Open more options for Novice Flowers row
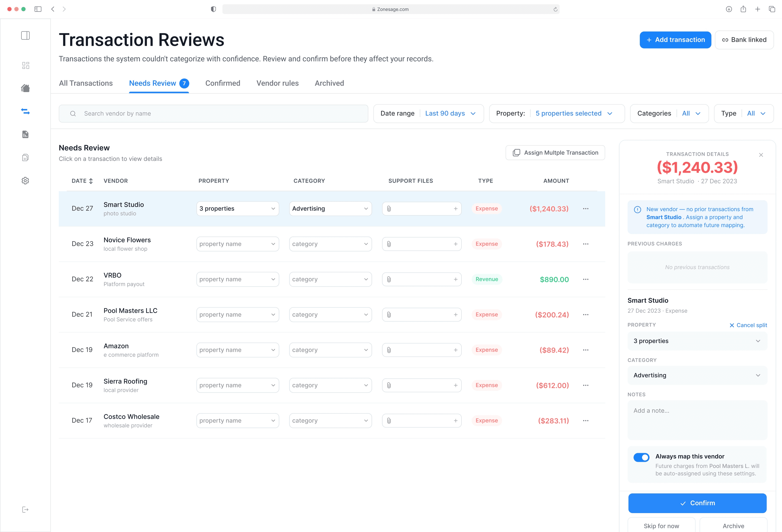 point(586,244)
